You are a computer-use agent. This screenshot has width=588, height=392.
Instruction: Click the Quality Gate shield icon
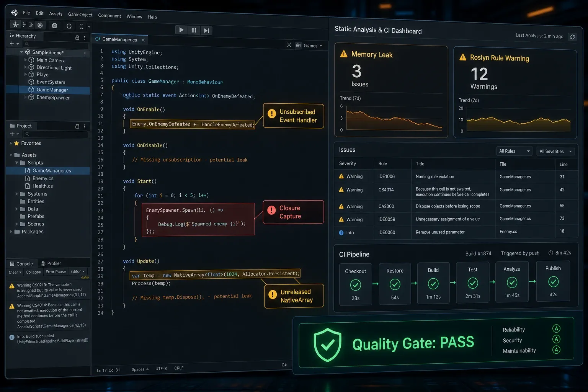click(x=327, y=345)
